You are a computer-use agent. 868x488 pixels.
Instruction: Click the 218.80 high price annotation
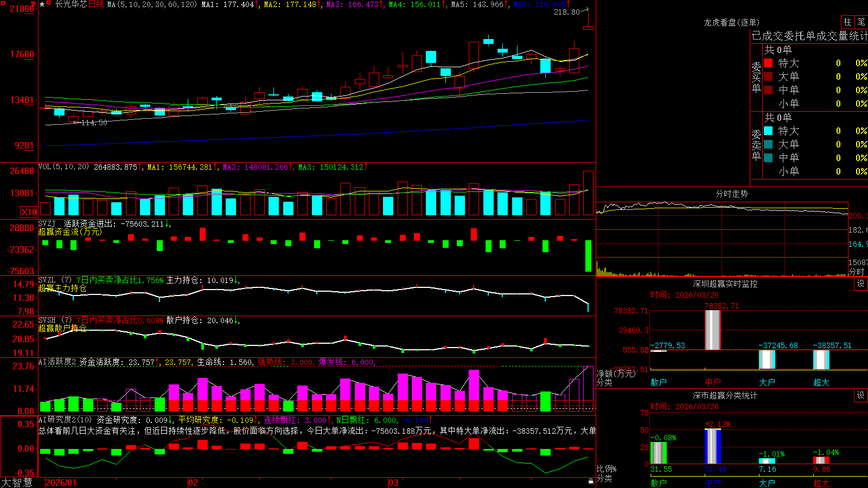click(x=566, y=12)
